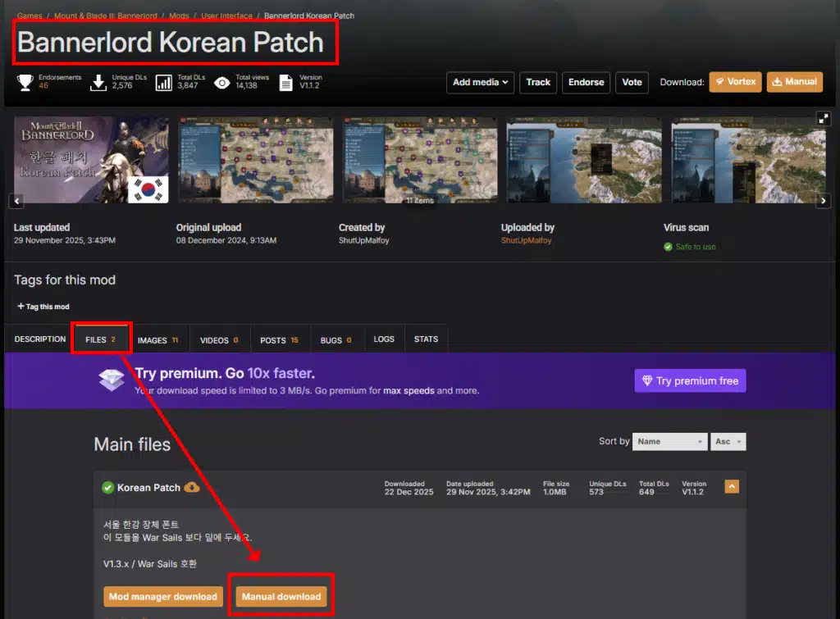Viewport: 840px width, 619px height.
Task: Switch to the Bugs tab
Action: (336, 340)
